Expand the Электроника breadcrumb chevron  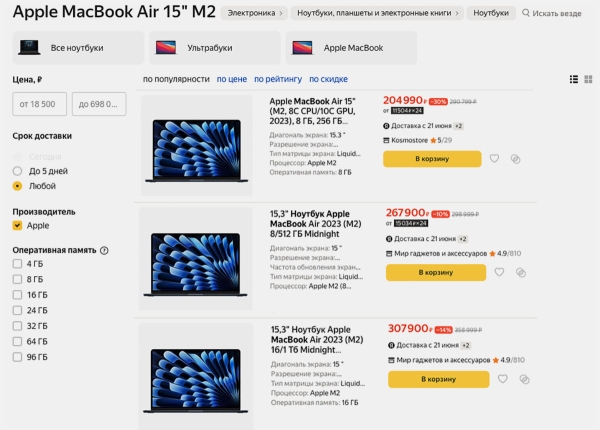coord(281,13)
